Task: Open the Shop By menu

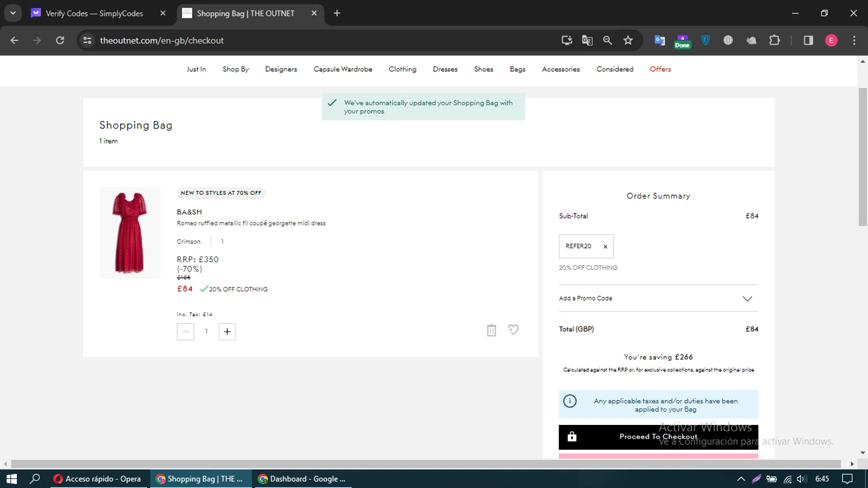Action: click(236, 69)
